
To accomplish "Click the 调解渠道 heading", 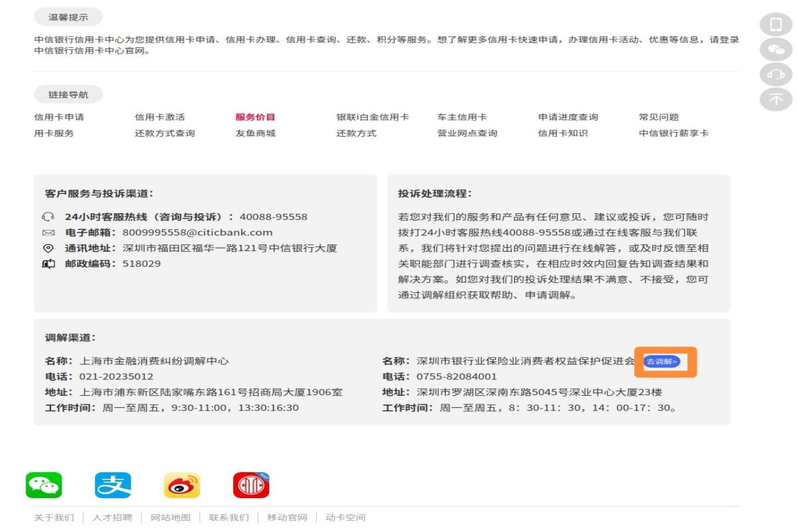I will click(70, 337).
